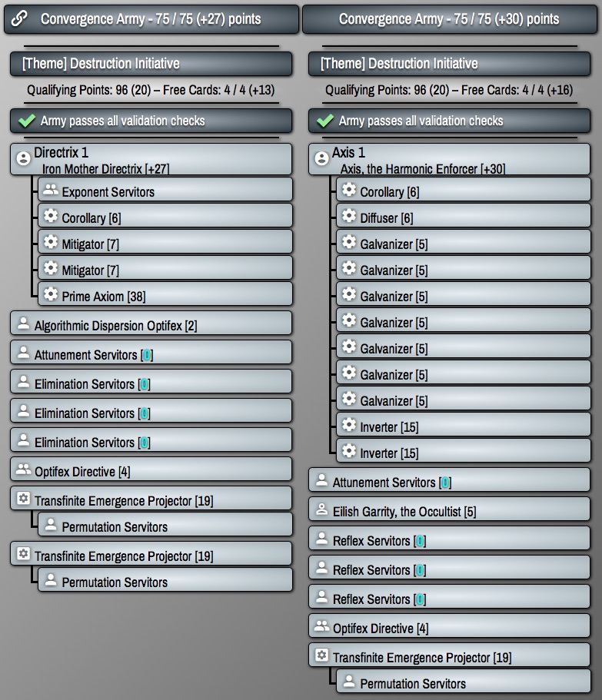The width and height of the screenshot is (602, 700).
Task: Select right army Attunement Servitors [0] entry
Action: click(x=450, y=480)
